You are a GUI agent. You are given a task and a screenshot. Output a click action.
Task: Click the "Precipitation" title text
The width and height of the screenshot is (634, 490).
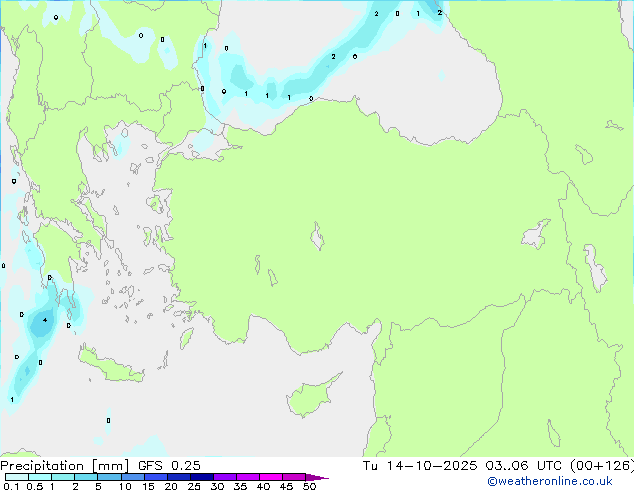(x=42, y=466)
